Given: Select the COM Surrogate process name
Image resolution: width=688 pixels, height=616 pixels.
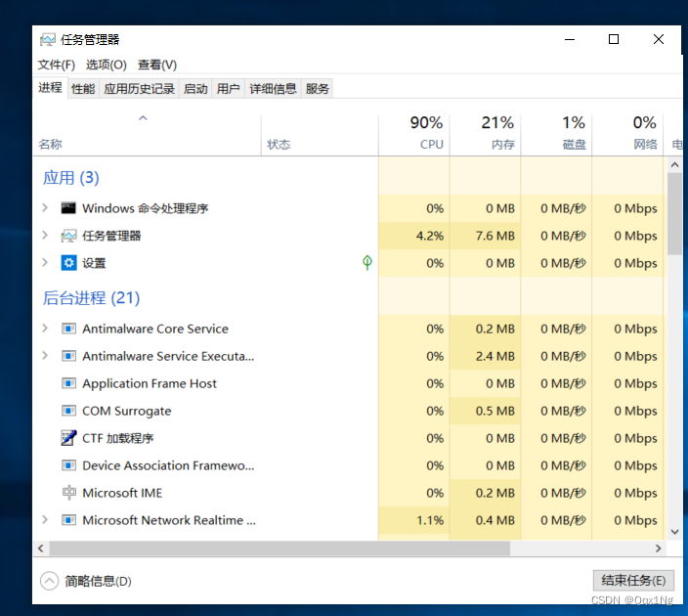Looking at the screenshot, I should point(127,411).
